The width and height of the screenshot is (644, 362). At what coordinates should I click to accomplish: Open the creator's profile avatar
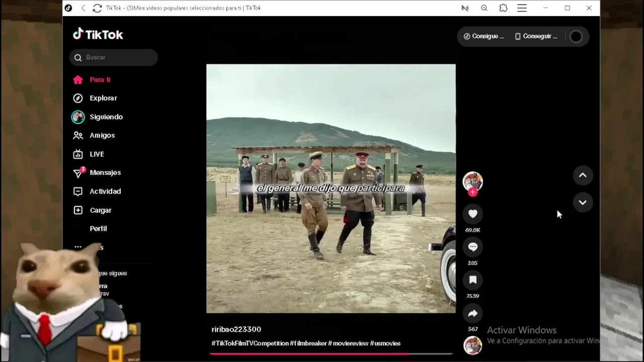point(472,181)
